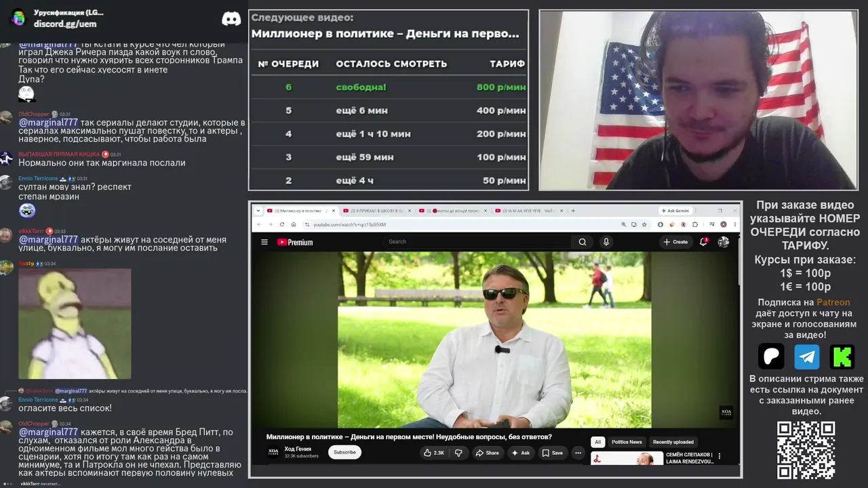
Task: Click the "свободна!" queue status
Action: point(361,87)
